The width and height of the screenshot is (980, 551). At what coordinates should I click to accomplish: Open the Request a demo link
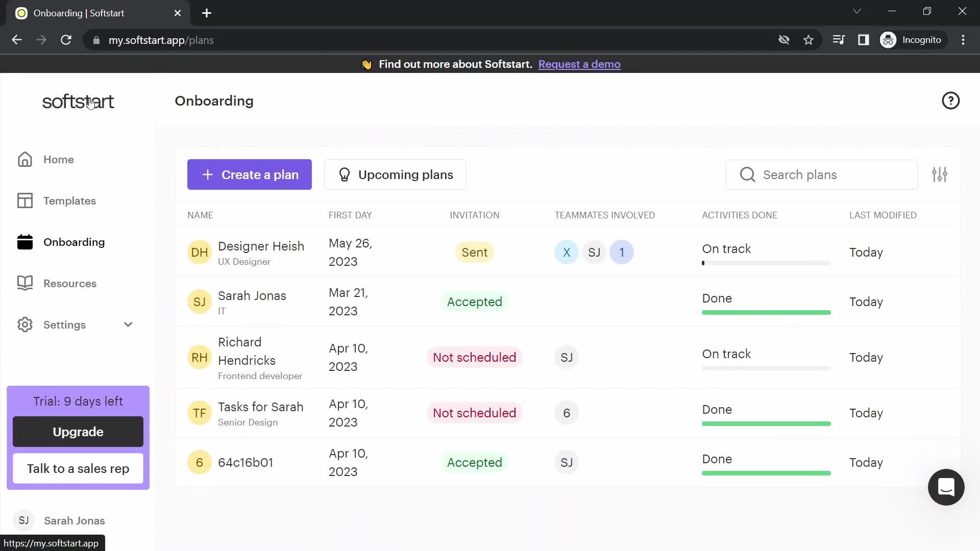coord(579,64)
